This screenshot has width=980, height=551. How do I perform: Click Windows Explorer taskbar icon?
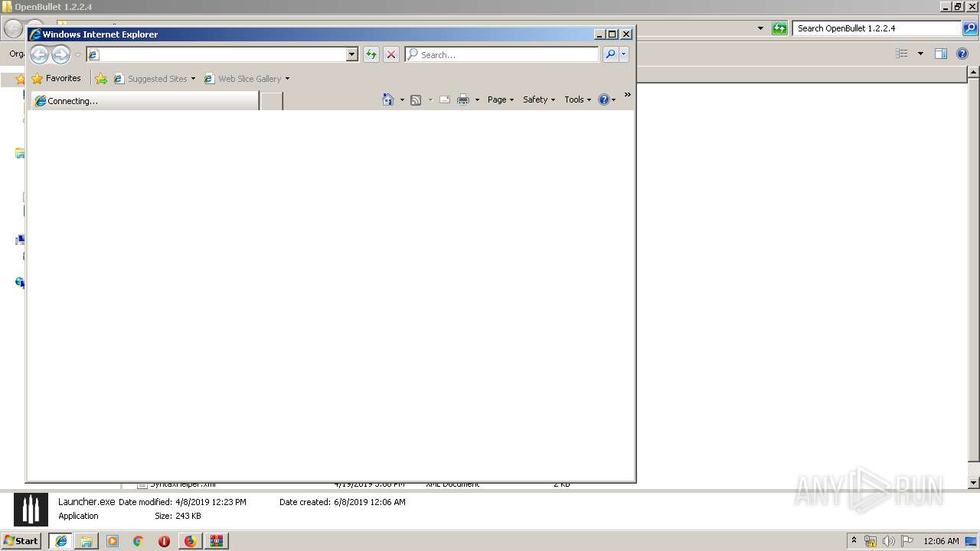(87, 540)
